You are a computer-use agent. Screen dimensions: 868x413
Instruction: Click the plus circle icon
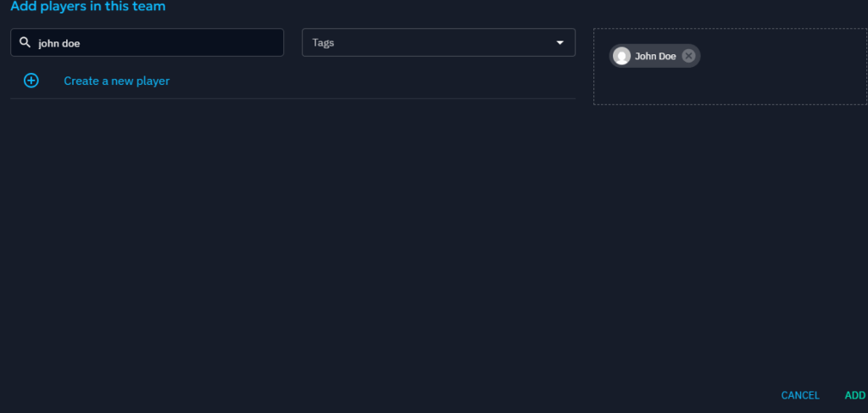31,81
